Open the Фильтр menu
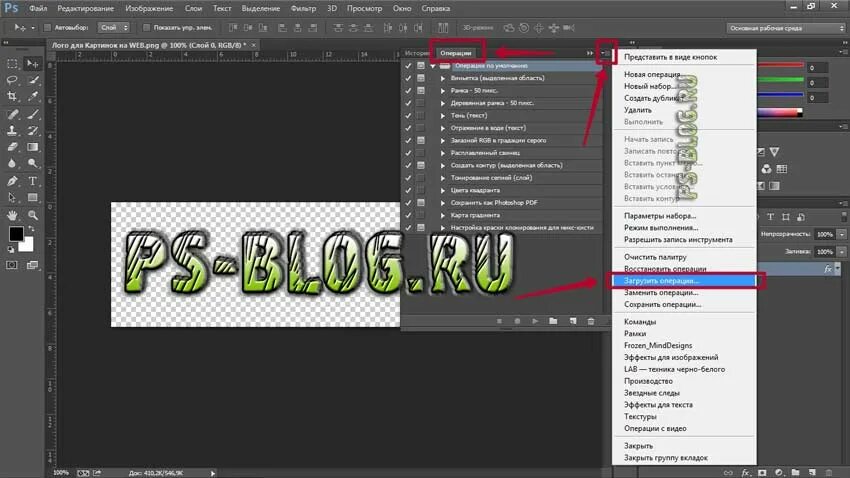 click(x=303, y=8)
